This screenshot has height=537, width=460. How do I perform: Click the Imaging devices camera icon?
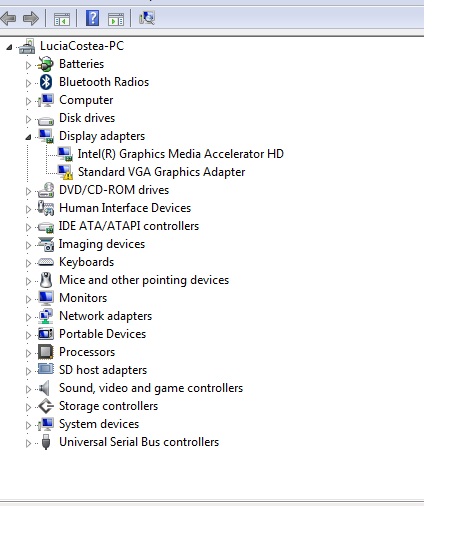click(x=46, y=244)
